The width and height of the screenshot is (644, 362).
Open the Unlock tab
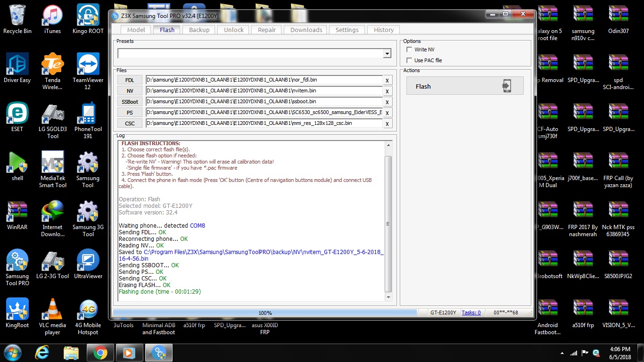(x=234, y=30)
